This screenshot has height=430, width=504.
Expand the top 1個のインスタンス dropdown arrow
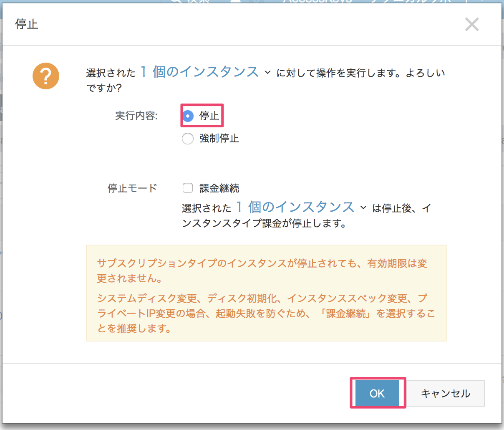tap(267, 72)
